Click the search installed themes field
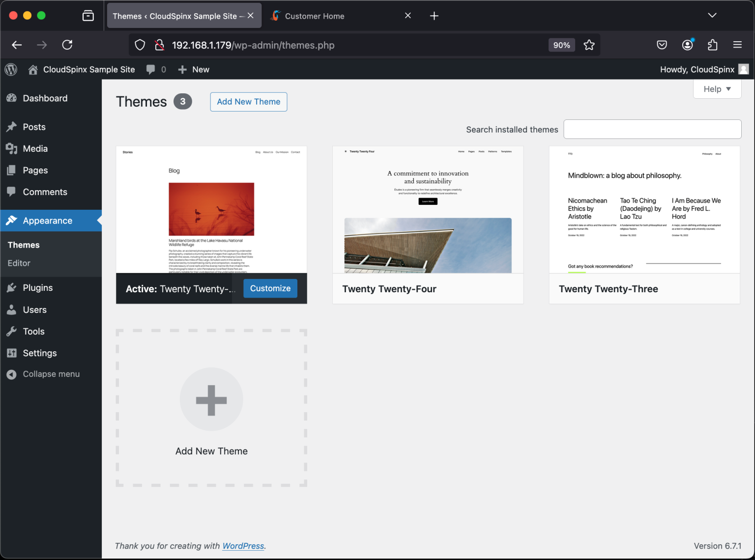 pos(652,129)
